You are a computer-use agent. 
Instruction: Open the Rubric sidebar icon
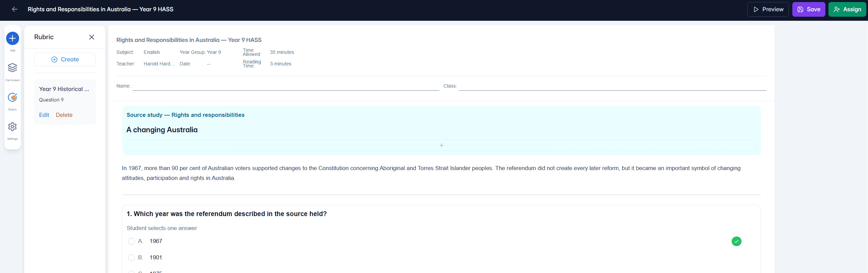(x=13, y=97)
